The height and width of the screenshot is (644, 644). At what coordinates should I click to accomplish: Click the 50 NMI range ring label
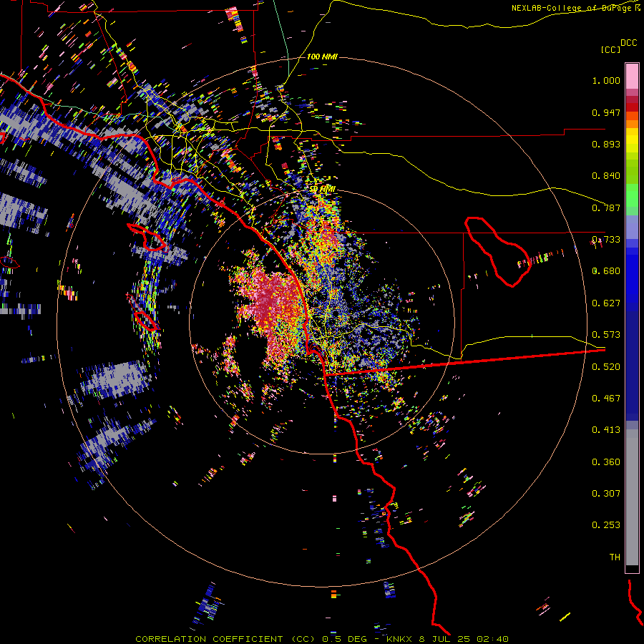coord(323,190)
